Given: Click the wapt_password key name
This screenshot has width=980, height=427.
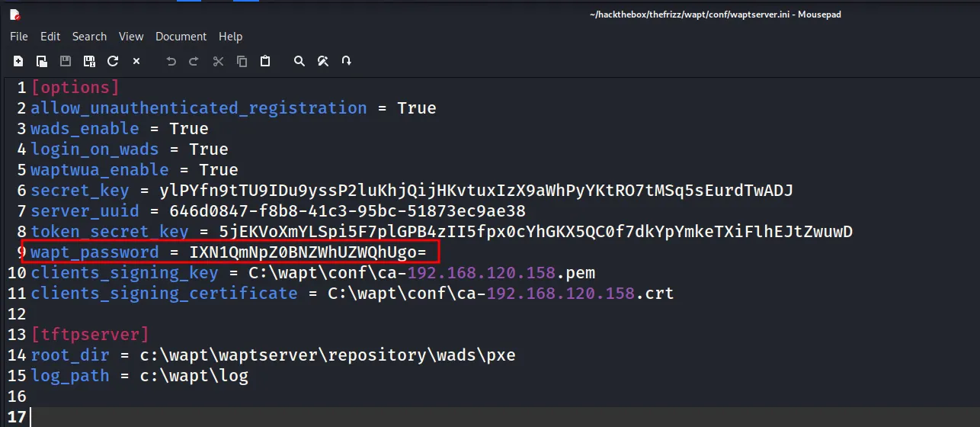Looking at the screenshot, I should pyautogui.click(x=95, y=252).
